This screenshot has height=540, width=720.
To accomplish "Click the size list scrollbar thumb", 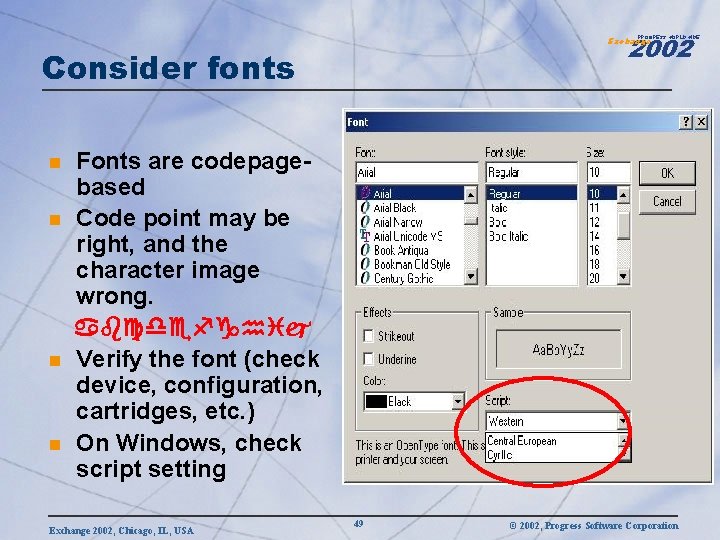I will 623,225.
